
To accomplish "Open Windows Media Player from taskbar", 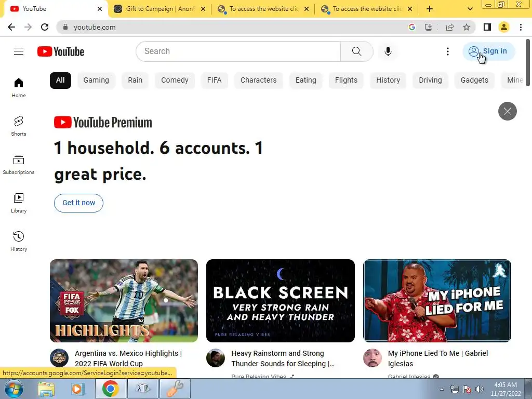I will 77,389.
